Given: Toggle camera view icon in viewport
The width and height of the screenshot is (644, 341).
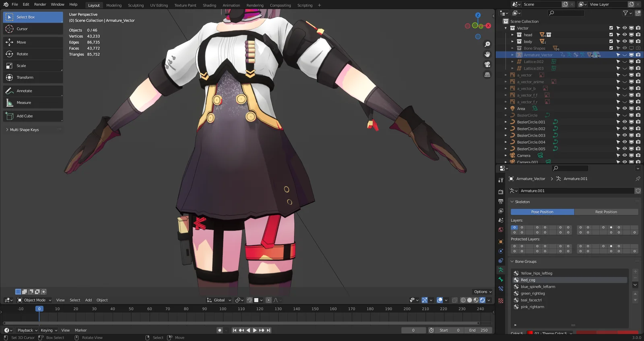Looking at the screenshot, I should coord(487,64).
